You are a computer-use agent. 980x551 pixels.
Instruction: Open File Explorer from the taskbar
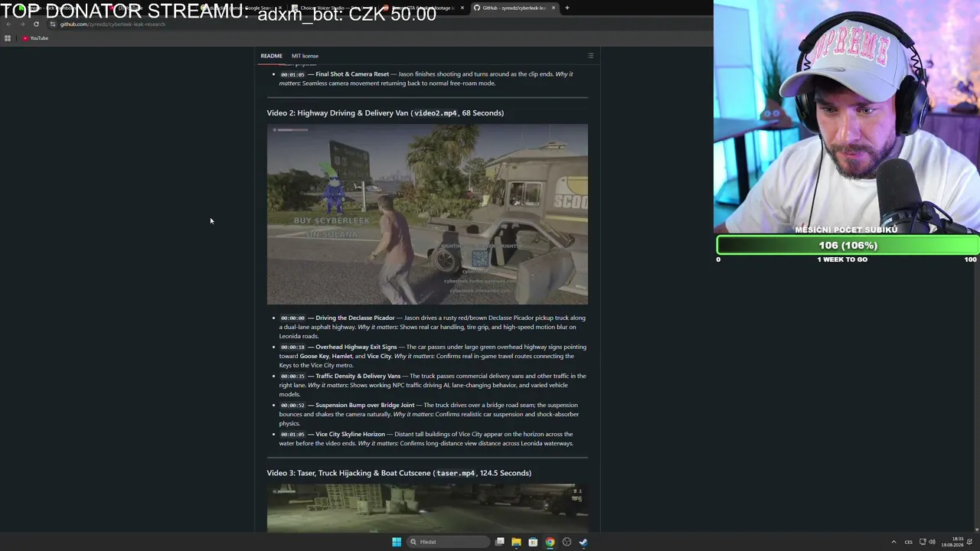tap(517, 542)
